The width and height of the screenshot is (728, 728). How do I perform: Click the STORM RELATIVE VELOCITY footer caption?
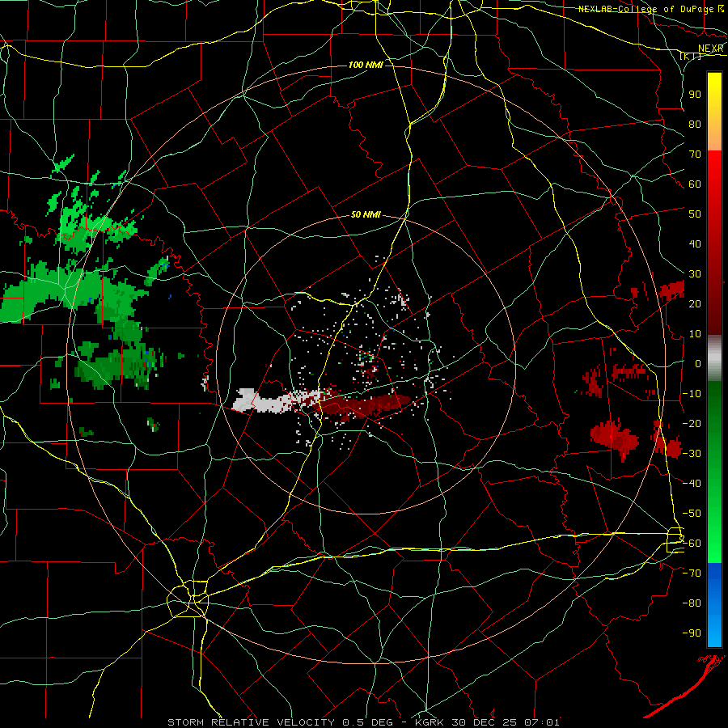363,722
